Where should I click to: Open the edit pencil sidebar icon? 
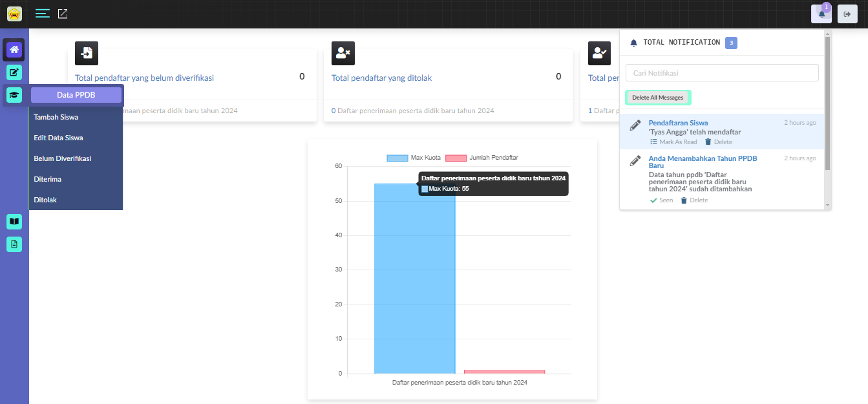(x=14, y=72)
